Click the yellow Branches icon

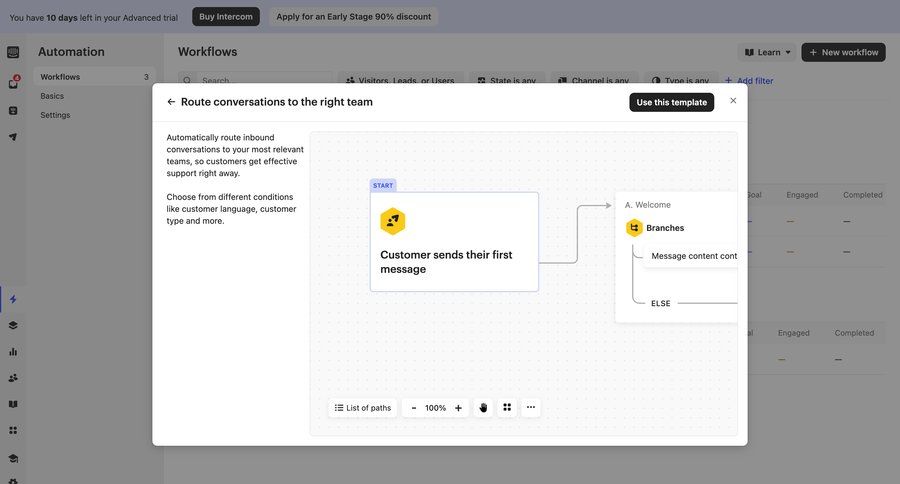point(634,228)
